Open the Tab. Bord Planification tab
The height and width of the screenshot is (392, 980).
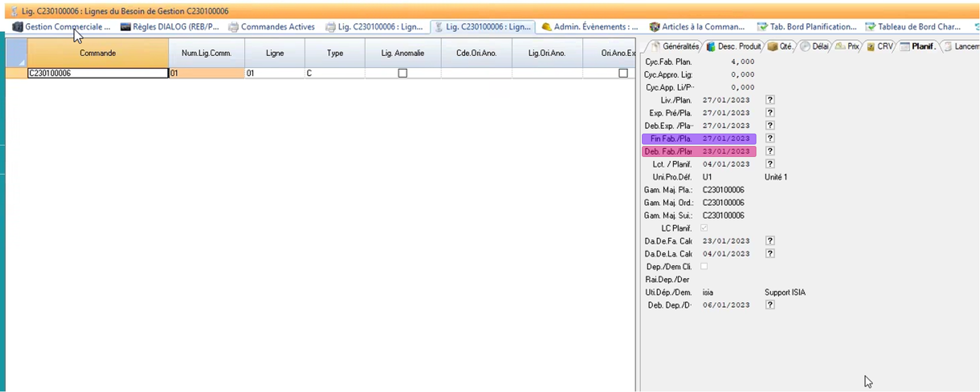tap(807, 27)
